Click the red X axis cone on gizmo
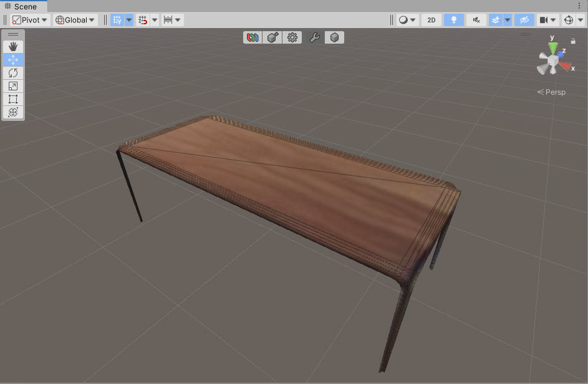 click(565, 66)
